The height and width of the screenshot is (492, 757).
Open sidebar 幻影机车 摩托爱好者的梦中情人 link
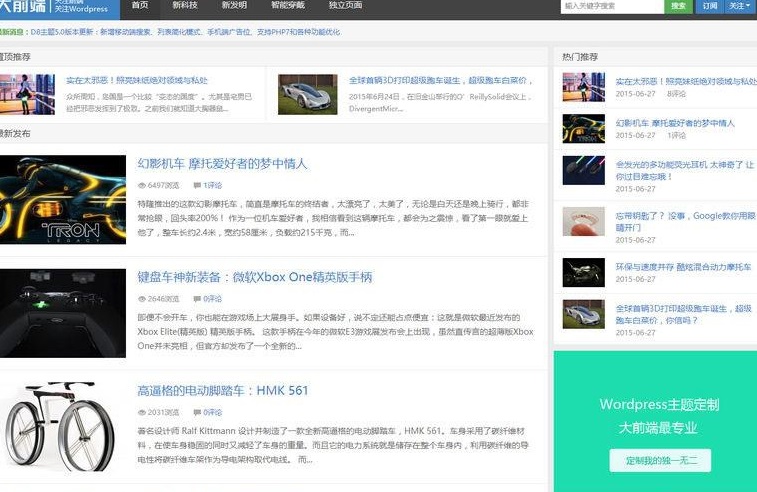(x=675, y=123)
